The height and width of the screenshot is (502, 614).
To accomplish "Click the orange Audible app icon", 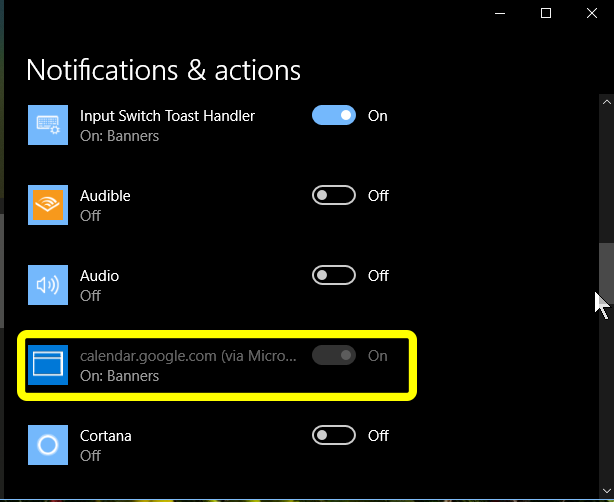I will 48,205.
